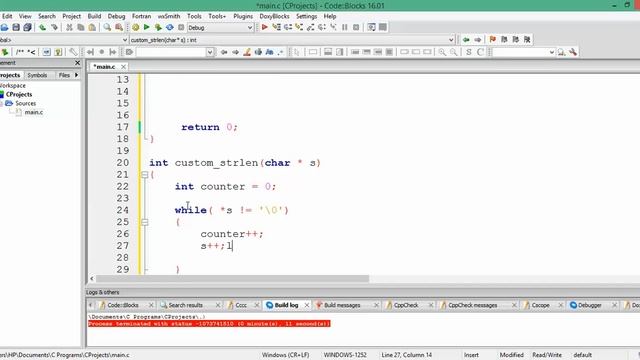
Task: Open the Build menu
Action: click(94, 16)
